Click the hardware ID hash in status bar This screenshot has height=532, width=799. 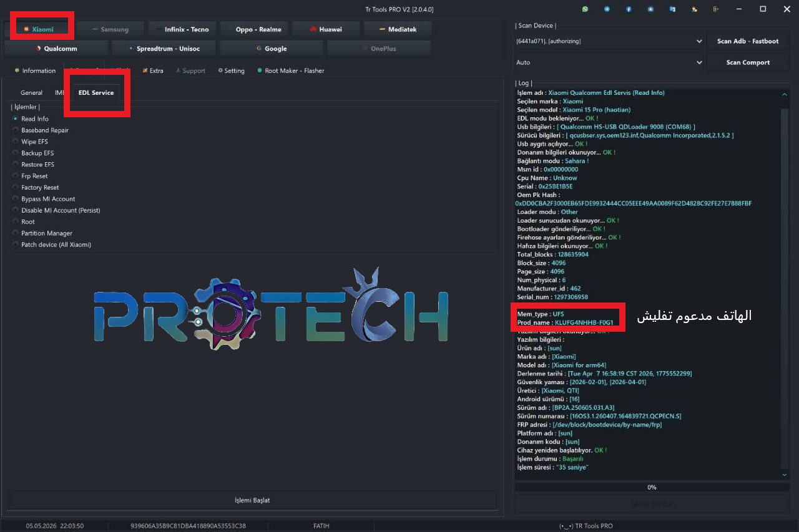[188, 526]
